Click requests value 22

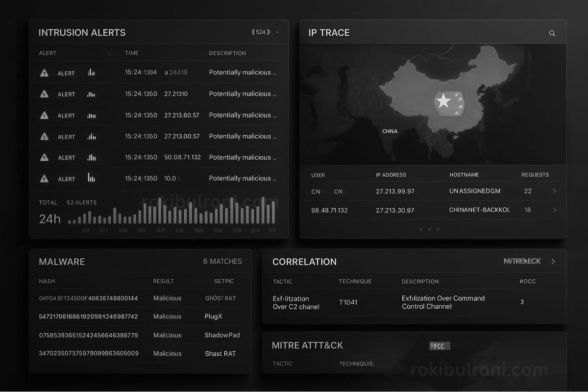528,191
